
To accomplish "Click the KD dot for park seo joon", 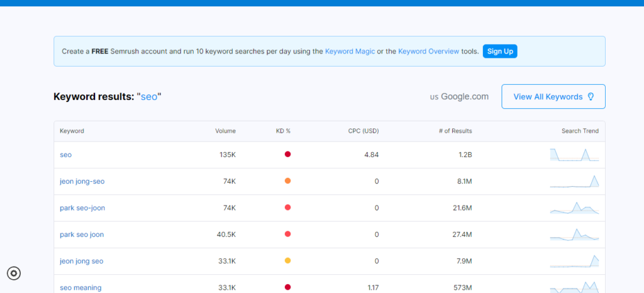I will click(287, 234).
